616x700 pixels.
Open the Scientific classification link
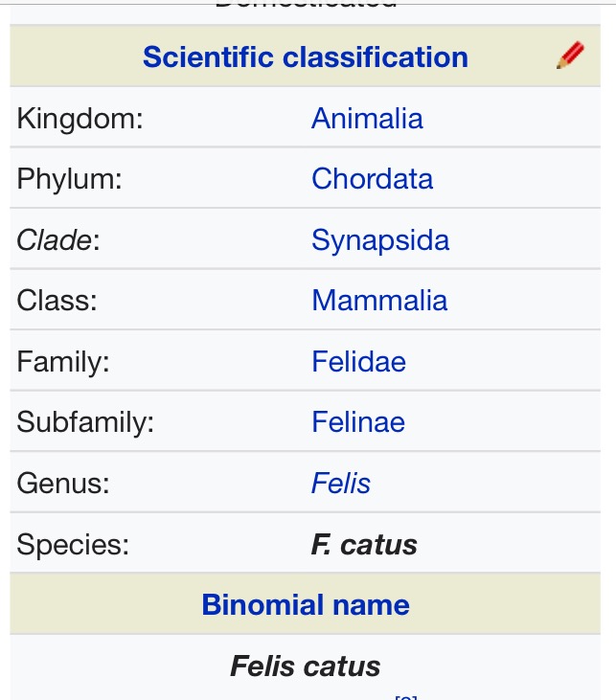pos(306,57)
